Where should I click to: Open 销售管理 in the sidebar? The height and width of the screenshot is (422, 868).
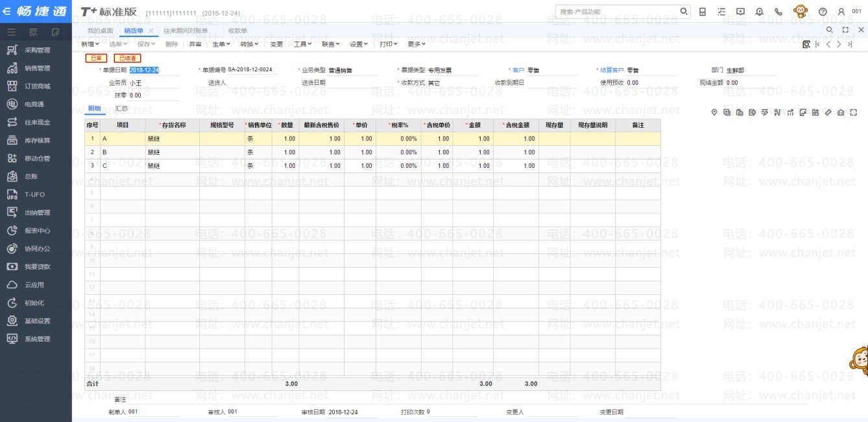37,68
